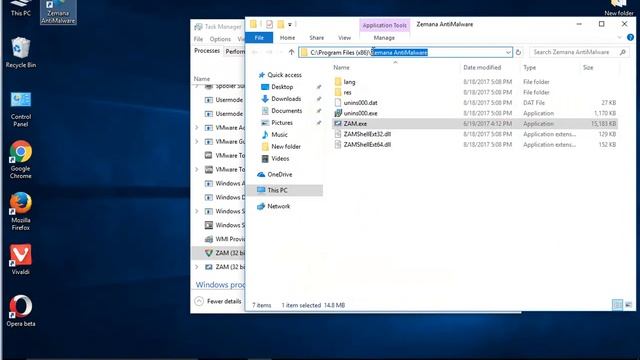Open the Home ribbon tab

click(x=287, y=38)
